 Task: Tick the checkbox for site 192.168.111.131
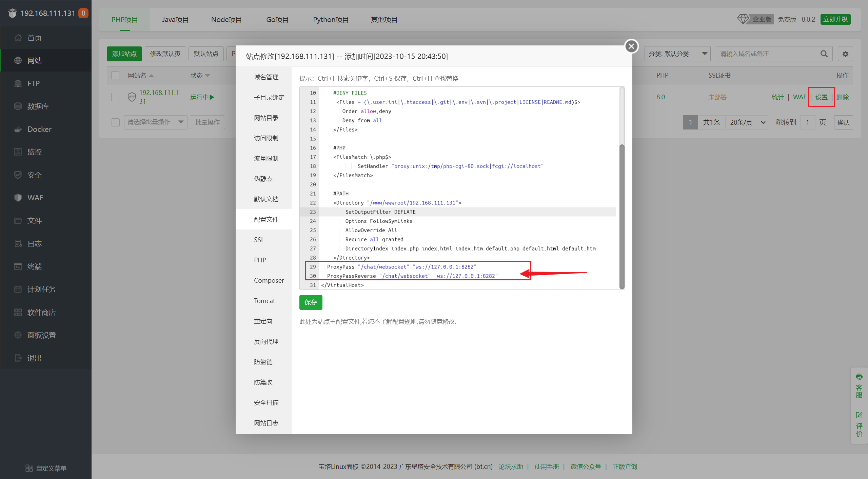[x=115, y=97]
